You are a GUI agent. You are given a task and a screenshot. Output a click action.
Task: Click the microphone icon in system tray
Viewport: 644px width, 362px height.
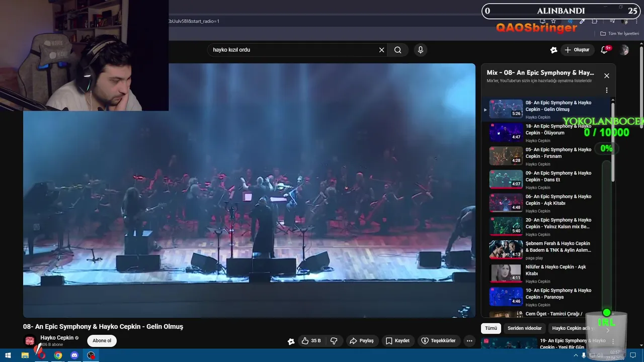(x=584, y=355)
